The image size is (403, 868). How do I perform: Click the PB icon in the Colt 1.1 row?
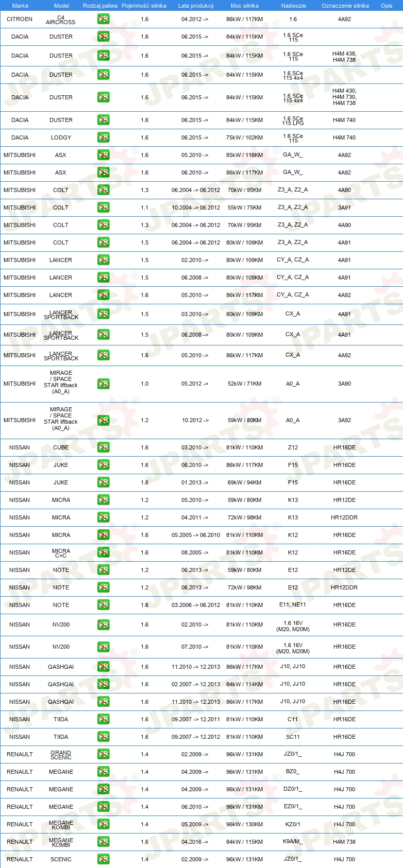pos(103,207)
